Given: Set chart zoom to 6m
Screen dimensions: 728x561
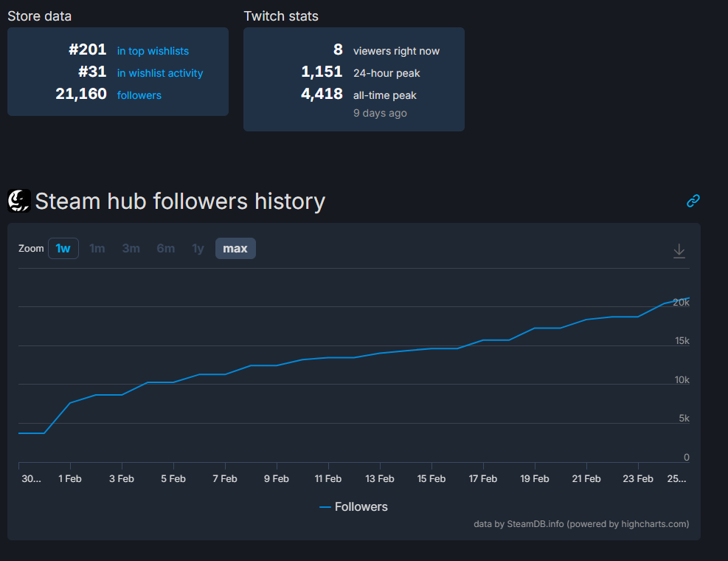Looking at the screenshot, I should (x=166, y=249).
